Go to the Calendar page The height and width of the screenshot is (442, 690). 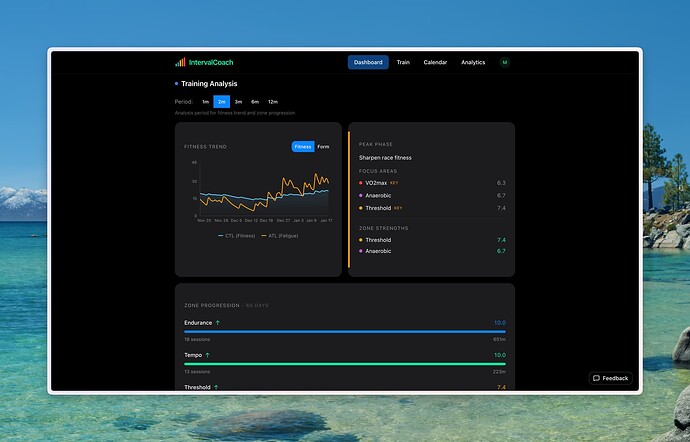(435, 62)
